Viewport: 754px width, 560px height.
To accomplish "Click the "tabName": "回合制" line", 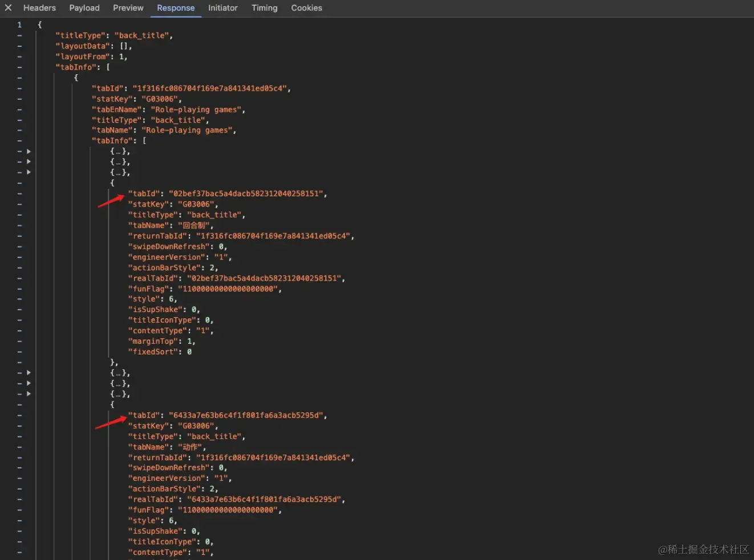I will pos(171,225).
